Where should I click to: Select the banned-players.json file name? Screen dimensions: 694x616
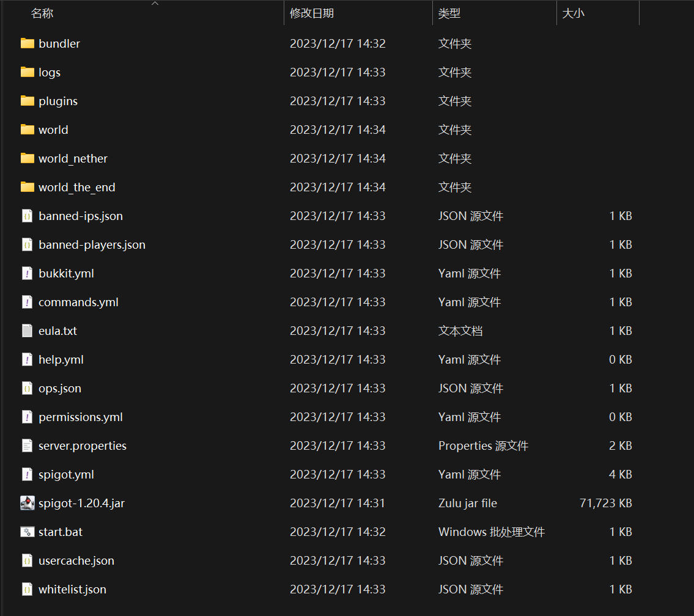tap(92, 244)
